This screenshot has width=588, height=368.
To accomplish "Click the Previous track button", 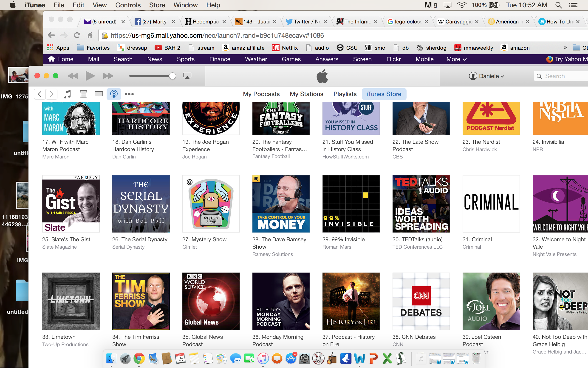I will [x=73, y=76].
